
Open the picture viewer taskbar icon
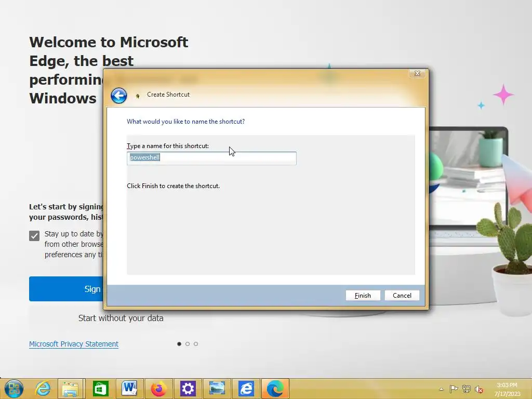coord(217,389)
